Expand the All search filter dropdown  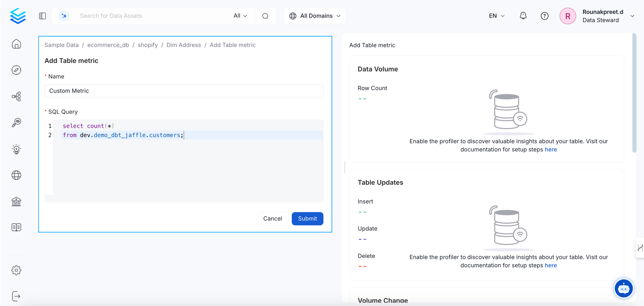[x=240, y=16]
